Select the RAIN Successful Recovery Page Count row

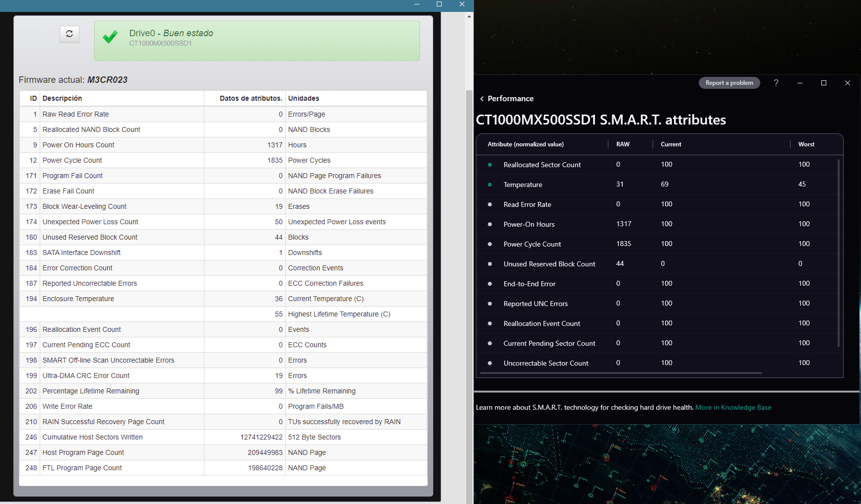(223, 422)
